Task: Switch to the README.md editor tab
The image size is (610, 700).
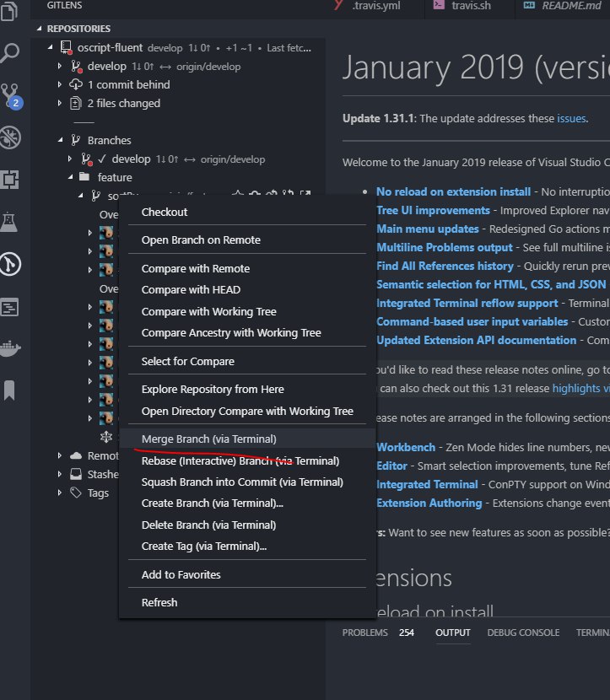Action: point(564,5)
